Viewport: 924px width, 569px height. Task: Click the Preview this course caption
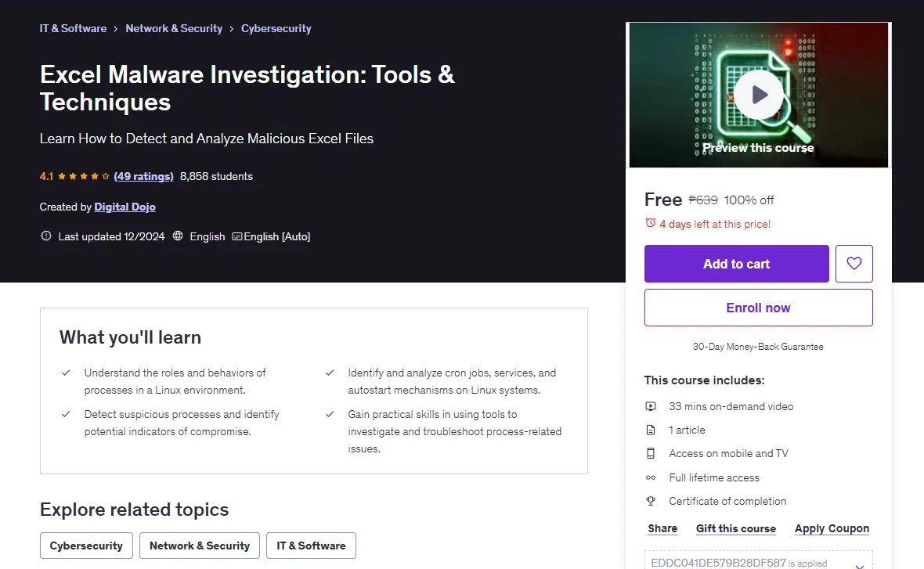click(x=759, y=148)
